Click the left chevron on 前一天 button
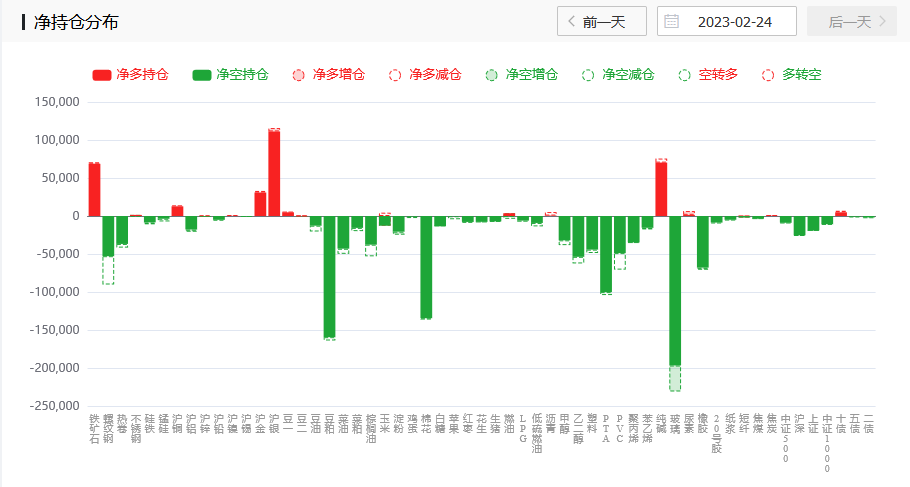The height and width of the screenshot is (487, 910). tap(571, 22)
